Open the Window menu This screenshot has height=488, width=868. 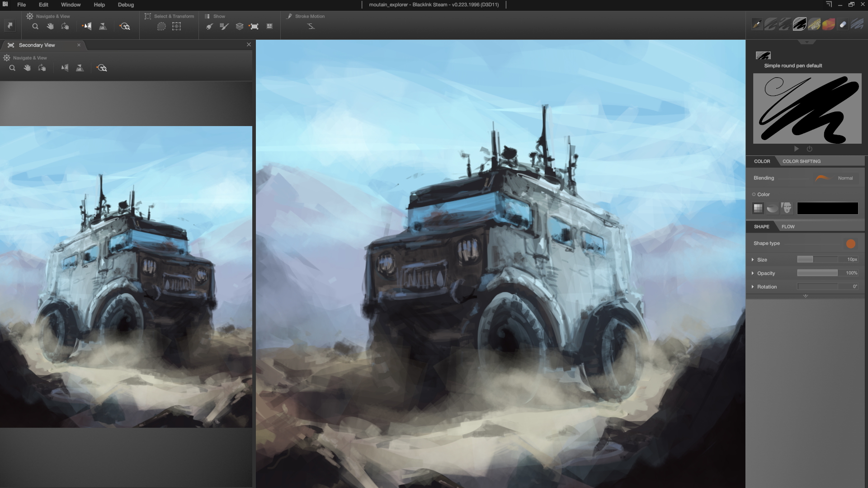point(71,5)
